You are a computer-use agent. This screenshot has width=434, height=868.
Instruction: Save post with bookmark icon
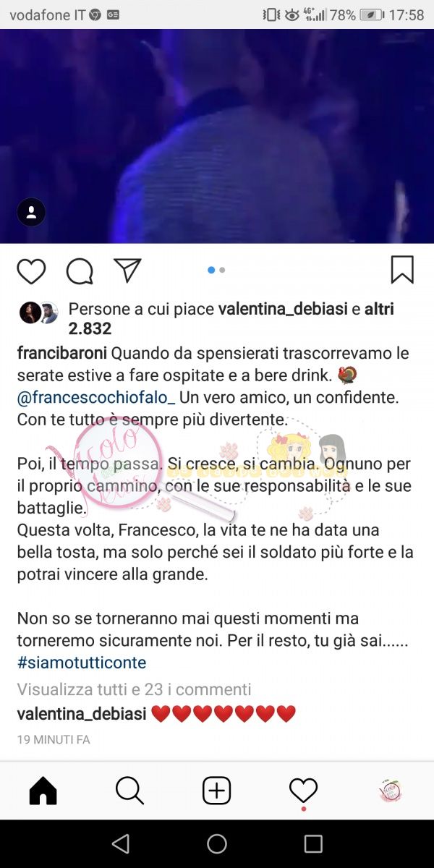(x=402, y=270)
